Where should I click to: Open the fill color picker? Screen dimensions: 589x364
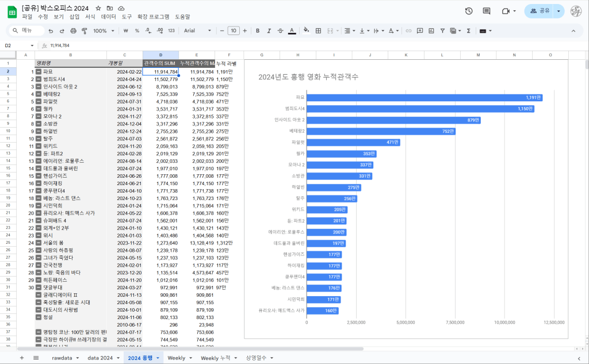[x=306, y=30]
